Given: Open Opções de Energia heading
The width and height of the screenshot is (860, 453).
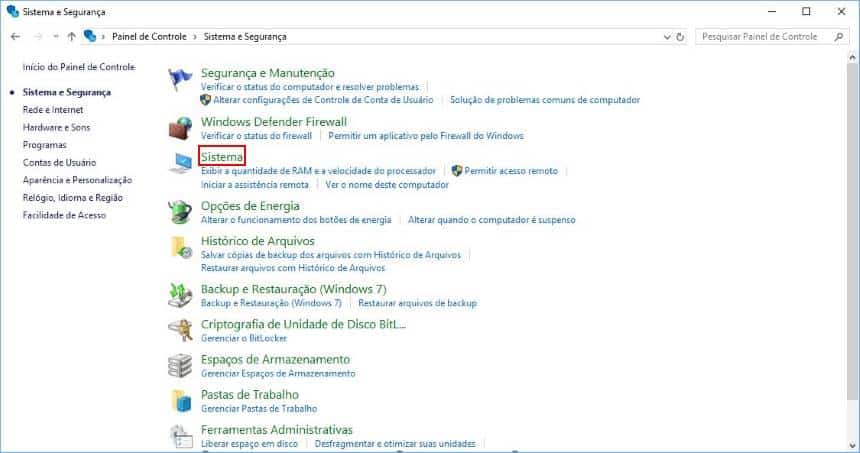Looking at the screenshot, I should click(250, 206).
